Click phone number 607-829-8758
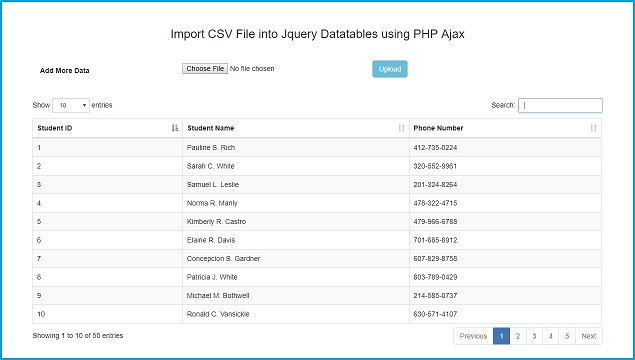 (x=435, y=258)
